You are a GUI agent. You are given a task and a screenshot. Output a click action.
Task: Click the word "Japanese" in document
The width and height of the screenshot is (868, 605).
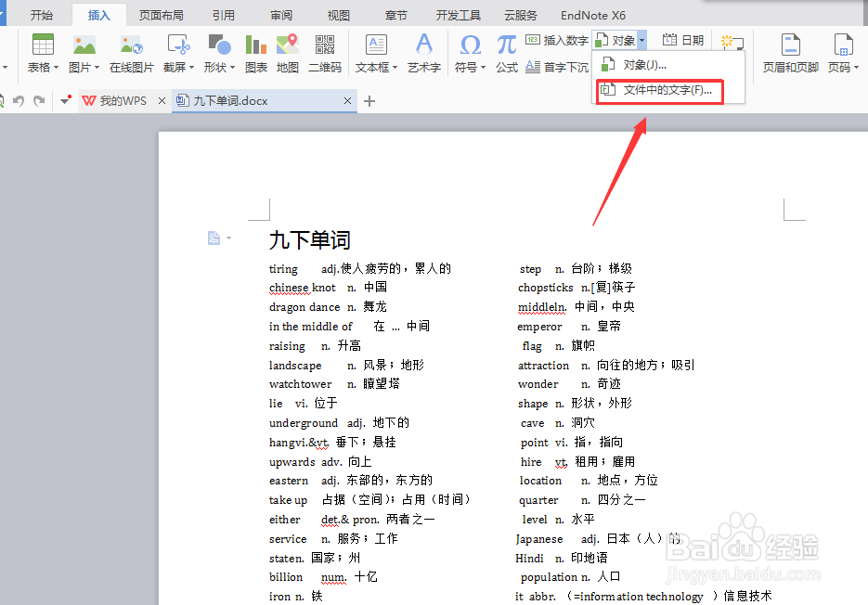(539, 539)
